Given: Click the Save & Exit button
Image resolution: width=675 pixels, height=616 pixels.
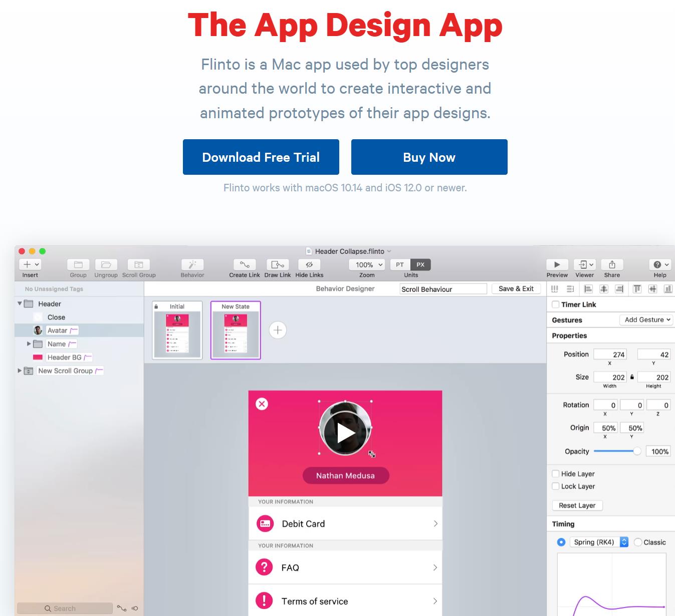Looking at the screenshot, I should [516, 288].
